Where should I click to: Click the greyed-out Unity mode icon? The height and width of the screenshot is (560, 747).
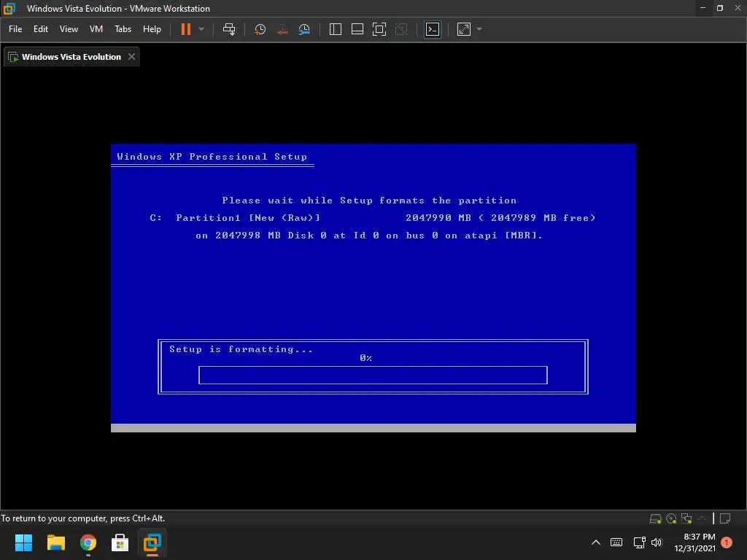click(x=402, y=29)
